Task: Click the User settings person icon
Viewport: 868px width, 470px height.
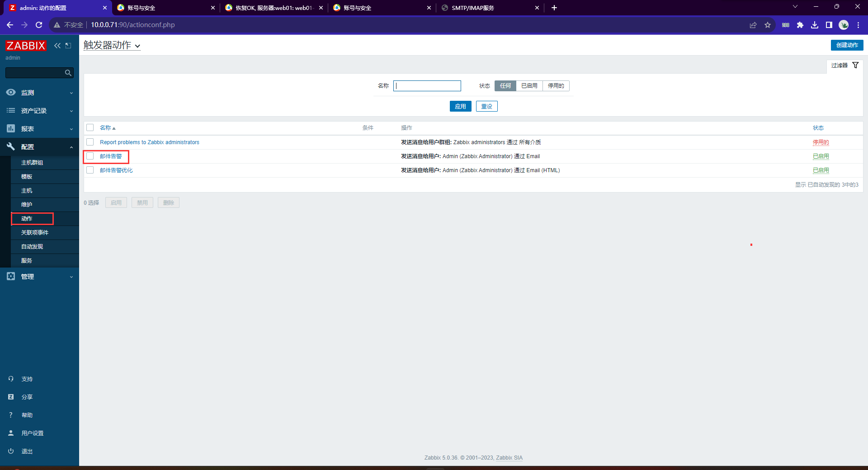Action: [x=11, y=433]
